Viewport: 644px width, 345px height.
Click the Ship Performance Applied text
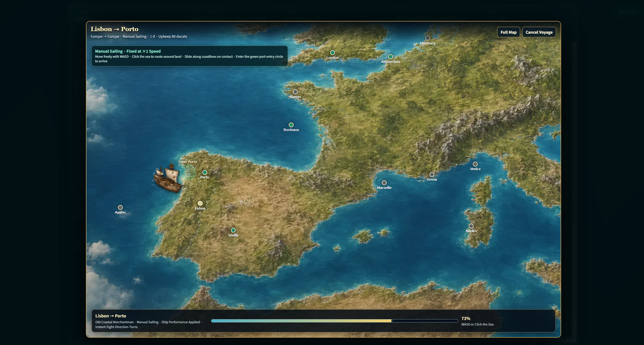coord(181,322)
